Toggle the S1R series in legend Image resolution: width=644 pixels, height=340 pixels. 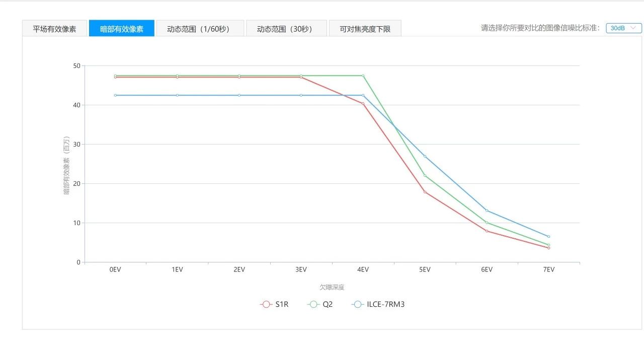tap(275, 304)
